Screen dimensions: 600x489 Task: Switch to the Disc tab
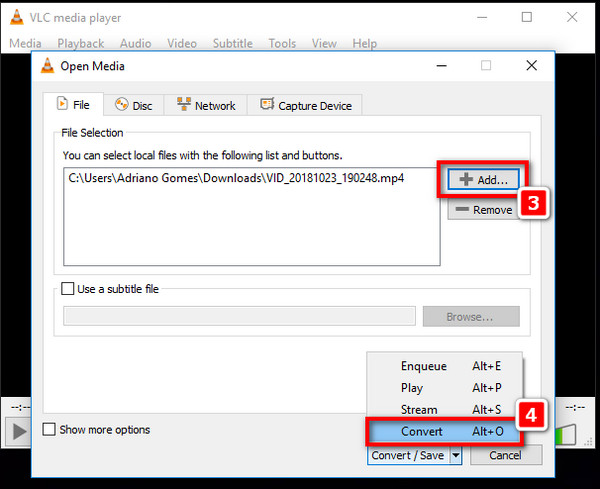(134, 105)
